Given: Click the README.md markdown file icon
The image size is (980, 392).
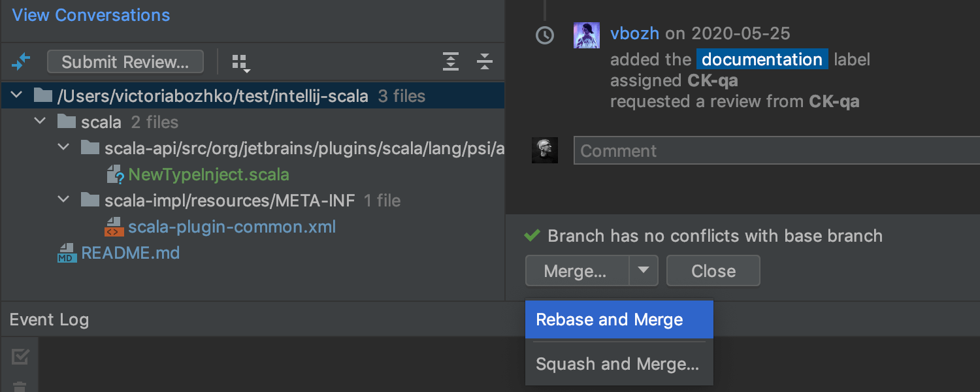Looking at the screenshot, I should [66, 253].
